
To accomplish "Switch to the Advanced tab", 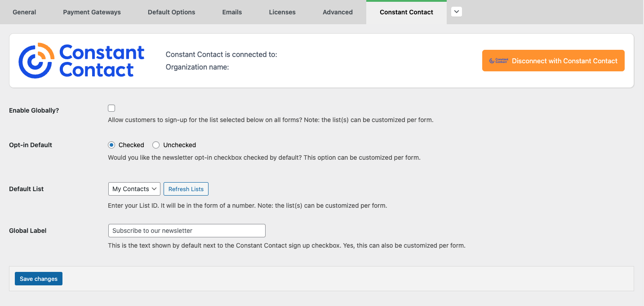I will (338, 12).
